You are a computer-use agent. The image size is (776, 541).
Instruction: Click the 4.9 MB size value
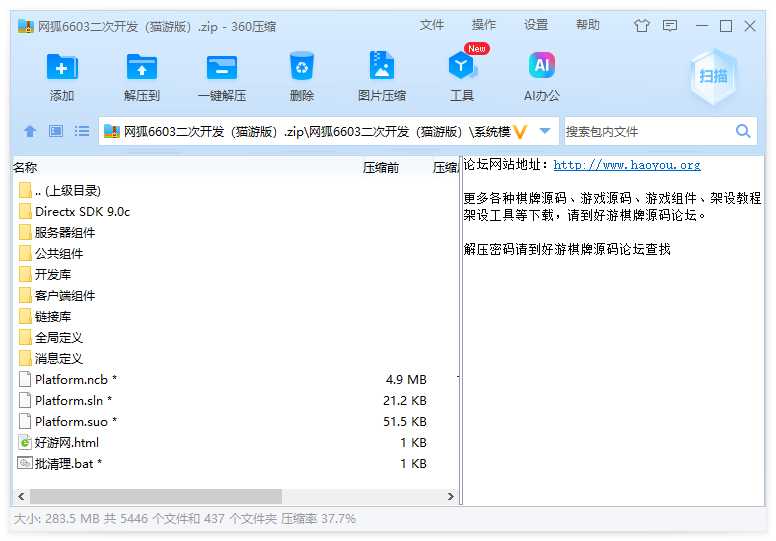406,379
